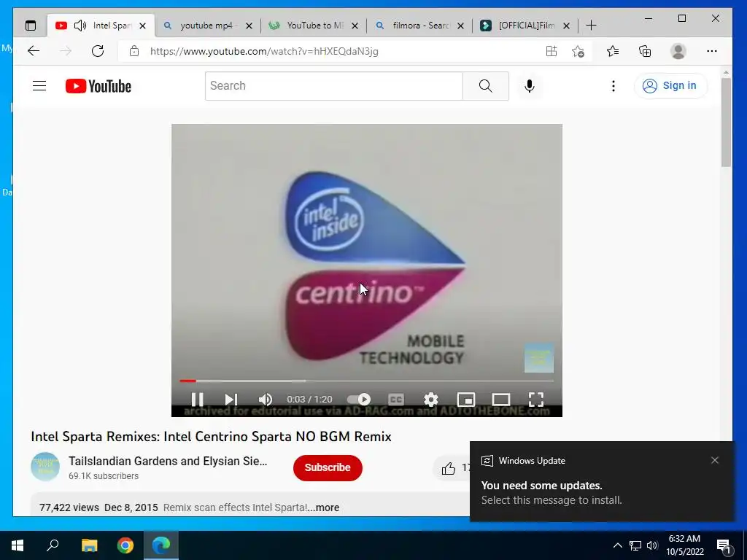Show hidden system tray icons
The height and width of the screenshot is (560, 747).
click(x=617, y=545)
